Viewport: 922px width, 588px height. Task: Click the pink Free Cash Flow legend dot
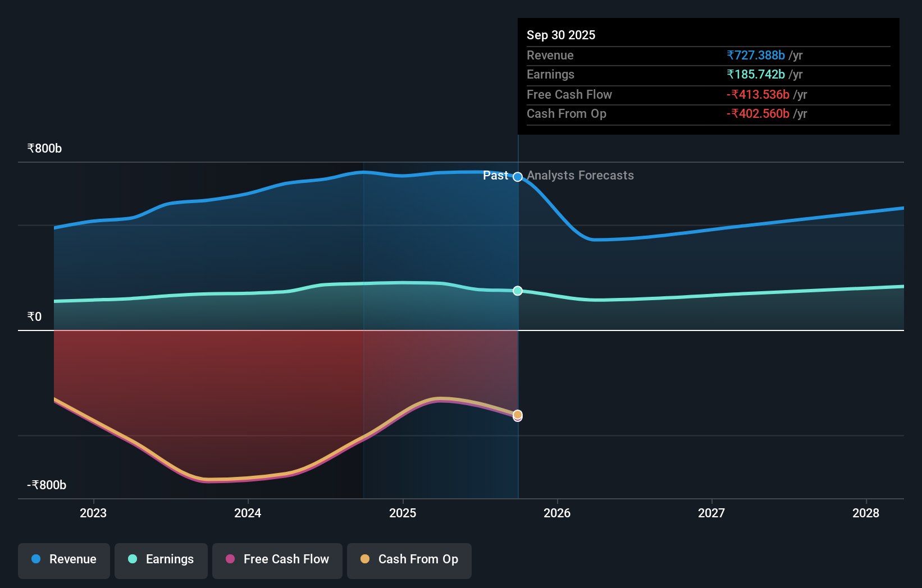pos(229,559)
